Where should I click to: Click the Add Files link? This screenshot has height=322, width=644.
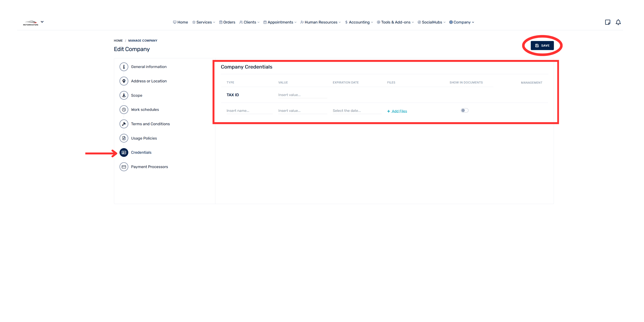pyautogui.click(x=397, y=111)
